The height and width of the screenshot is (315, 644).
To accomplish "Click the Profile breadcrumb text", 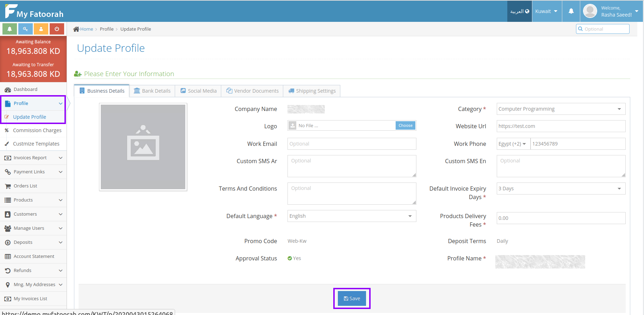I will point(107,29).
